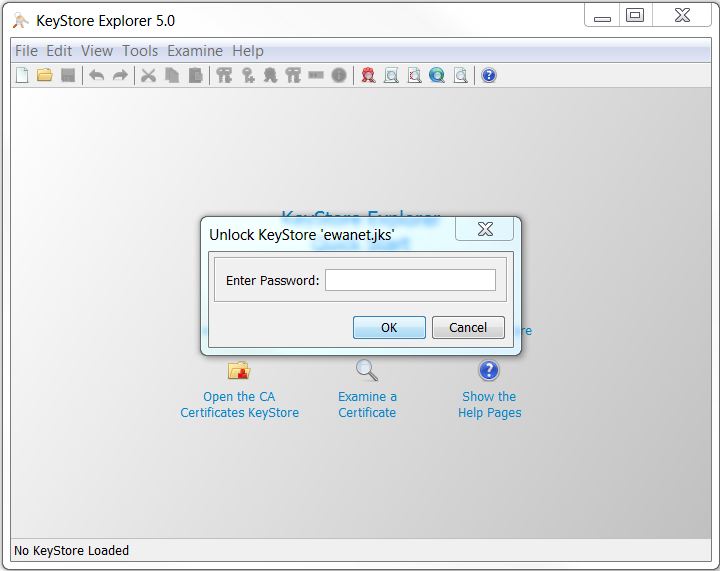Click the New KeyStore toolbar icon

click(22, 75)
